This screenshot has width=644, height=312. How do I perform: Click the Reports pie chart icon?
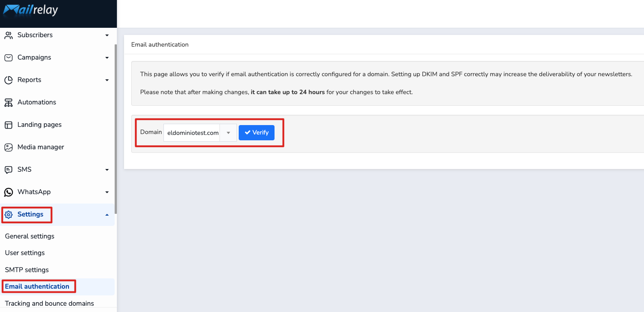click(x=9, y=80)
